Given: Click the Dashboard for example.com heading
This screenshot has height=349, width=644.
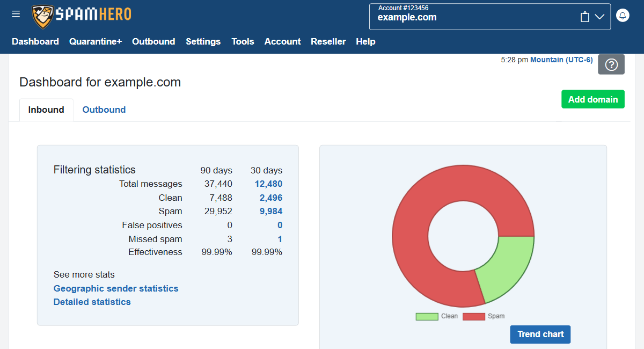Looking at the screenshot, I should pos(100,82).
